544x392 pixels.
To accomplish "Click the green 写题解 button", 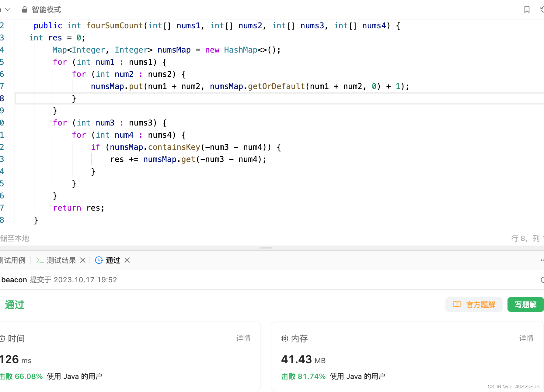I will [525, 304].
